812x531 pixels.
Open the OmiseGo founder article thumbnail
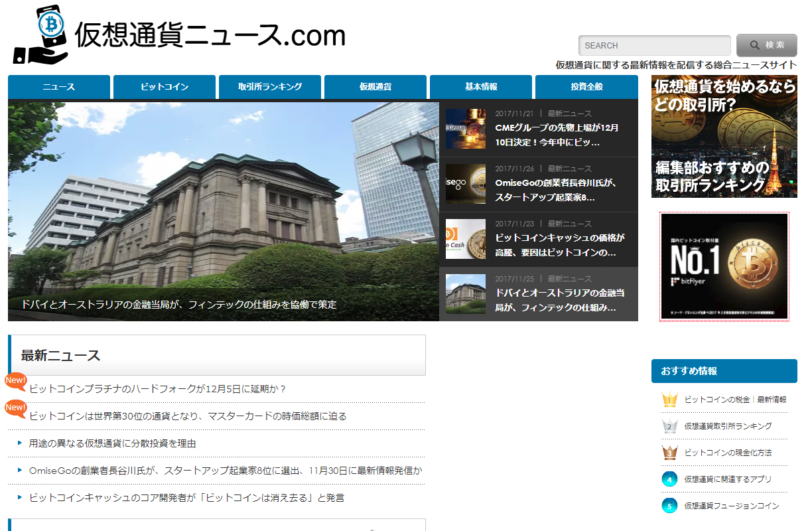pyautogui.click(x=466, y=184)
